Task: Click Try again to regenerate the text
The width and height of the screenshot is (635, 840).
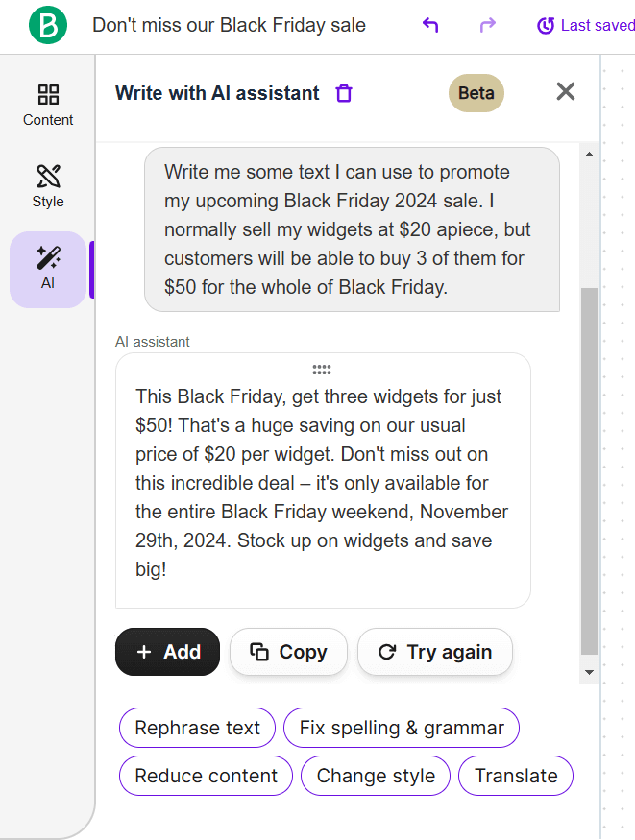Action: 435,652
